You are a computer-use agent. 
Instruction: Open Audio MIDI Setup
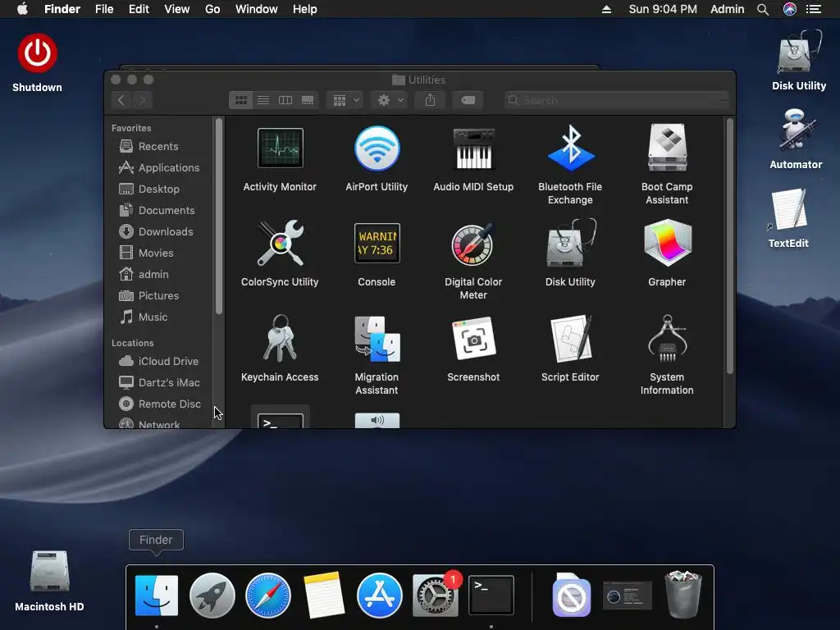[x=473, y=148]
